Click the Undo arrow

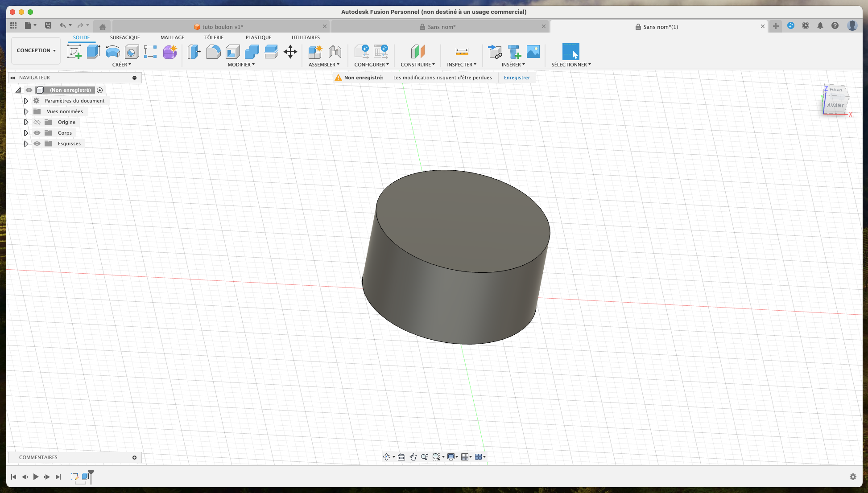(63, 25)
